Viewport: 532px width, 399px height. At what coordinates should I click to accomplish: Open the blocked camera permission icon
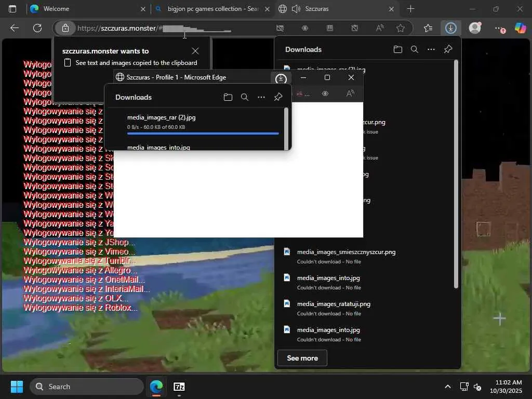pyautogui.click(x=280, y=28)
